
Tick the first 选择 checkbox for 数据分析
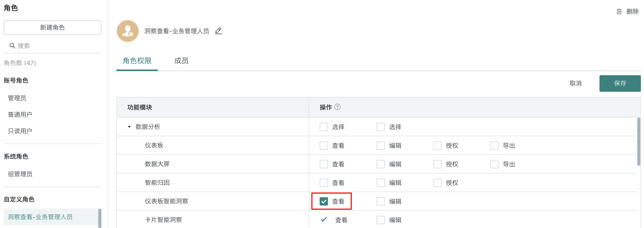324,127
